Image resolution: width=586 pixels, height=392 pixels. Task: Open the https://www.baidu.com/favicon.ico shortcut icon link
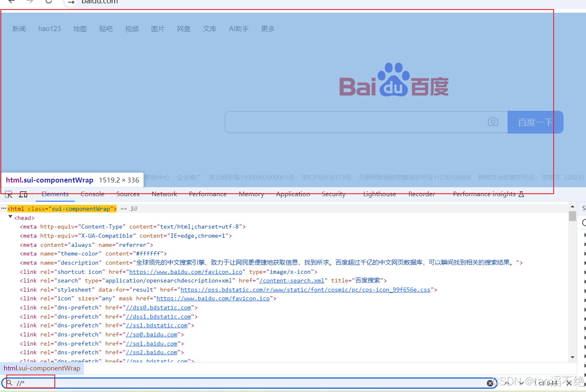click(186, 272)
